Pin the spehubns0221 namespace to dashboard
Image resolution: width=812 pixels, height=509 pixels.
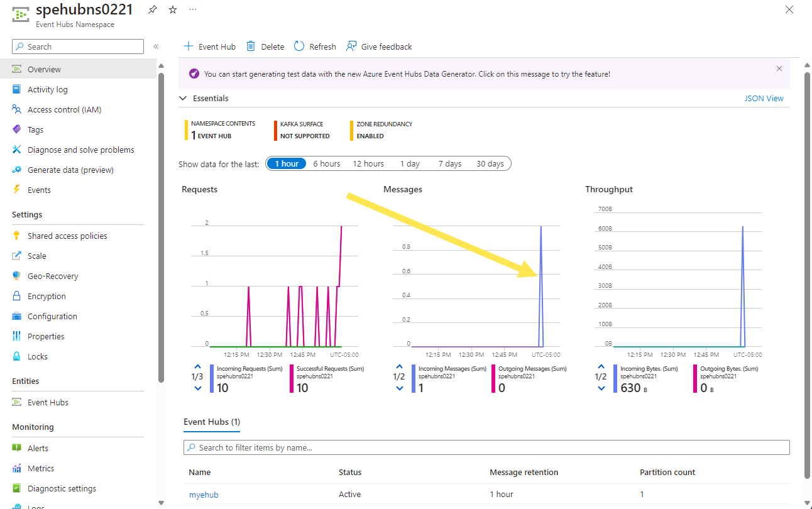coord(152,10)
